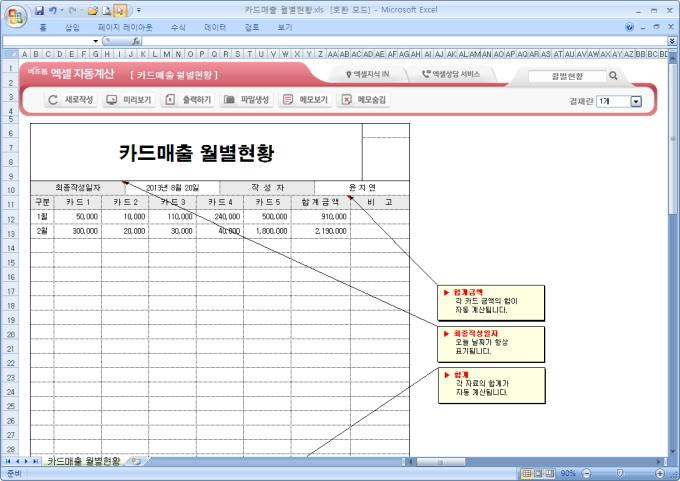Open Excel Help question mark icon
The image size is (680, 481).
point(630,27)
